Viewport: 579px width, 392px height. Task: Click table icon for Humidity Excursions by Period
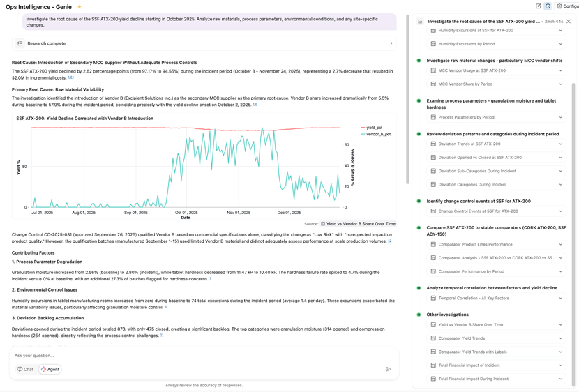coord(433,44)
